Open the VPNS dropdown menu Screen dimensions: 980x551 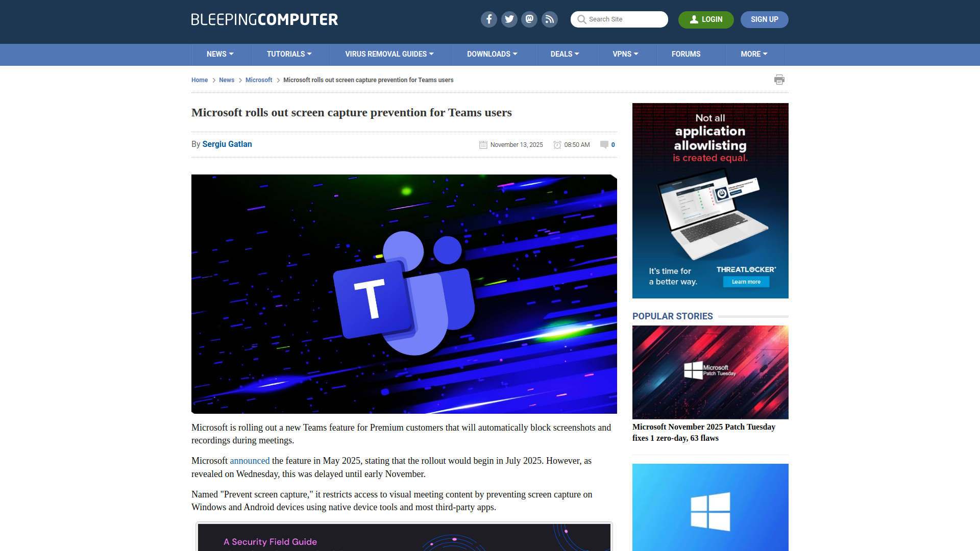[x=625, y=54]
